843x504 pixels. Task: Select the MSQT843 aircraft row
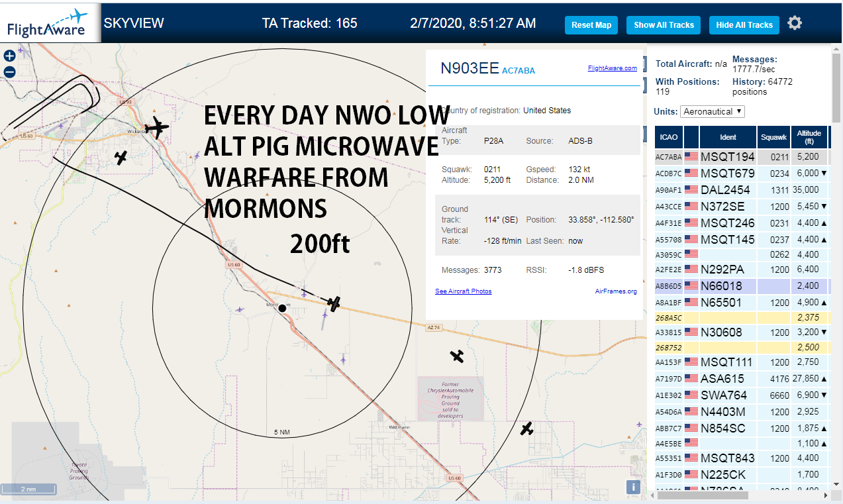click(741, 458)
